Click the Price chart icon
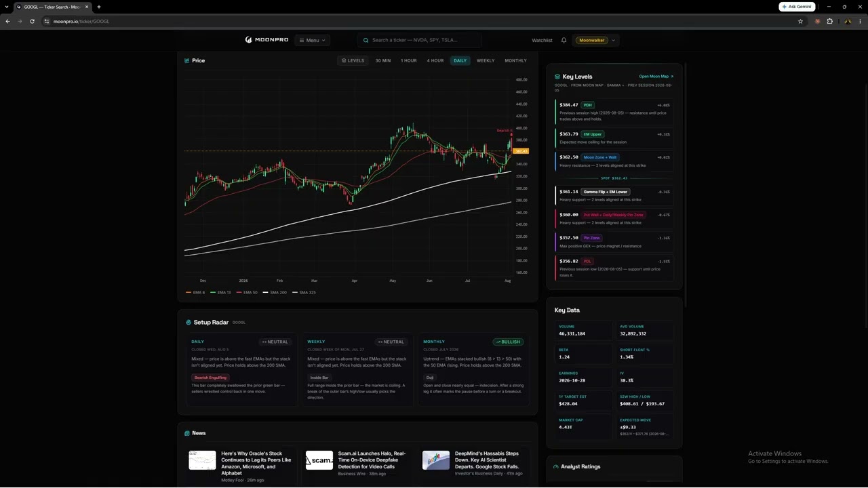The height and width of the screenshot is (488, 868). 187,60
